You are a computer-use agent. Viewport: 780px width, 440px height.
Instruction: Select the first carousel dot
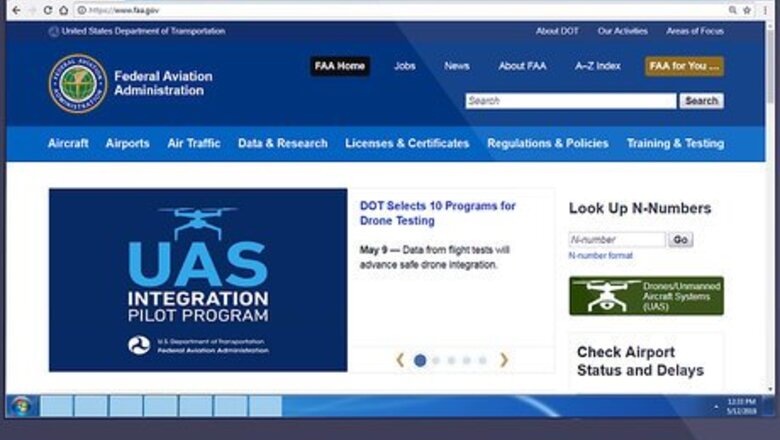coord(420,360)
